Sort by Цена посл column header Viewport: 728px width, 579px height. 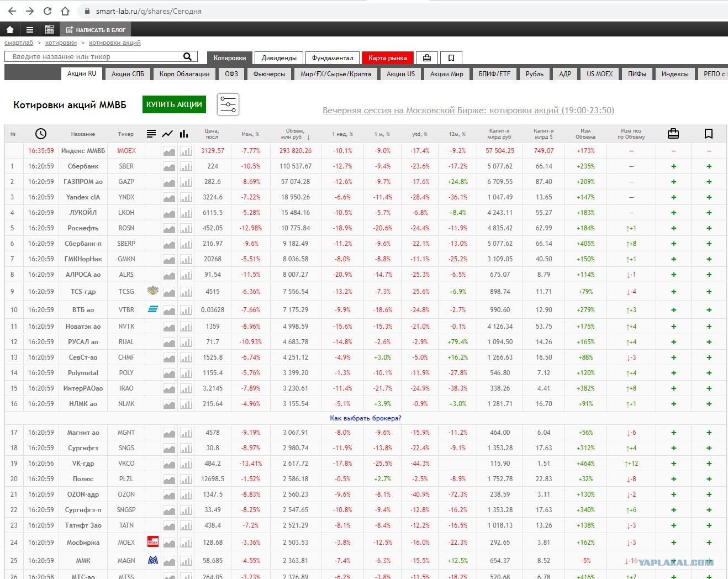tap(212, 134)
